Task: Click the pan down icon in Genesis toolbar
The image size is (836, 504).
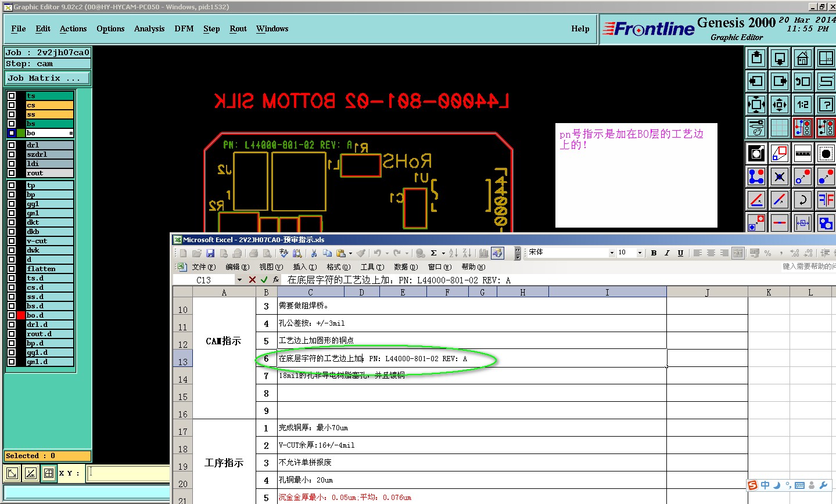Action: point(780,58)
